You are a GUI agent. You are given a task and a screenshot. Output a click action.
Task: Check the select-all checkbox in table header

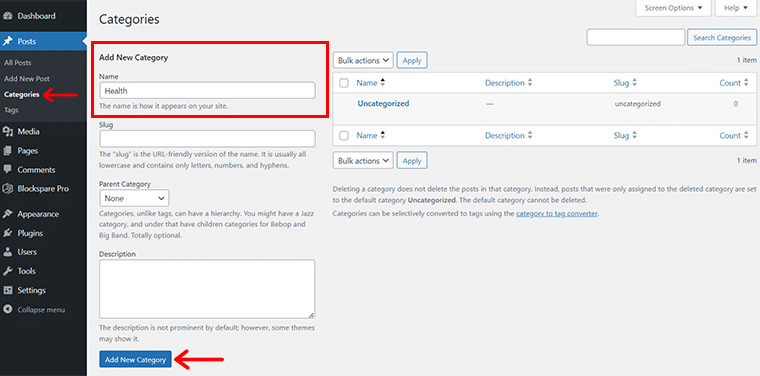tap(344, 83)
